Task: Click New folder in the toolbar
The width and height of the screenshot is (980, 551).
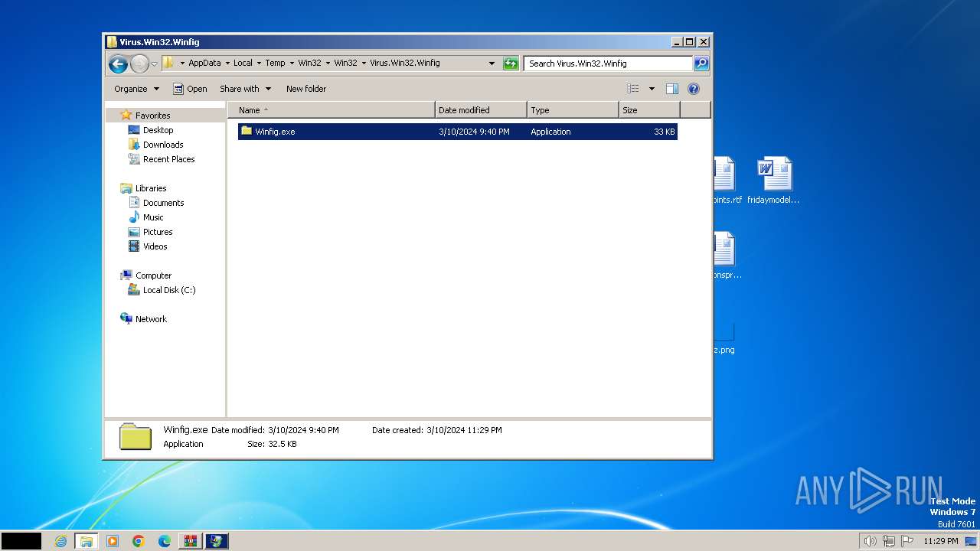Action: (x=306, y=89)
